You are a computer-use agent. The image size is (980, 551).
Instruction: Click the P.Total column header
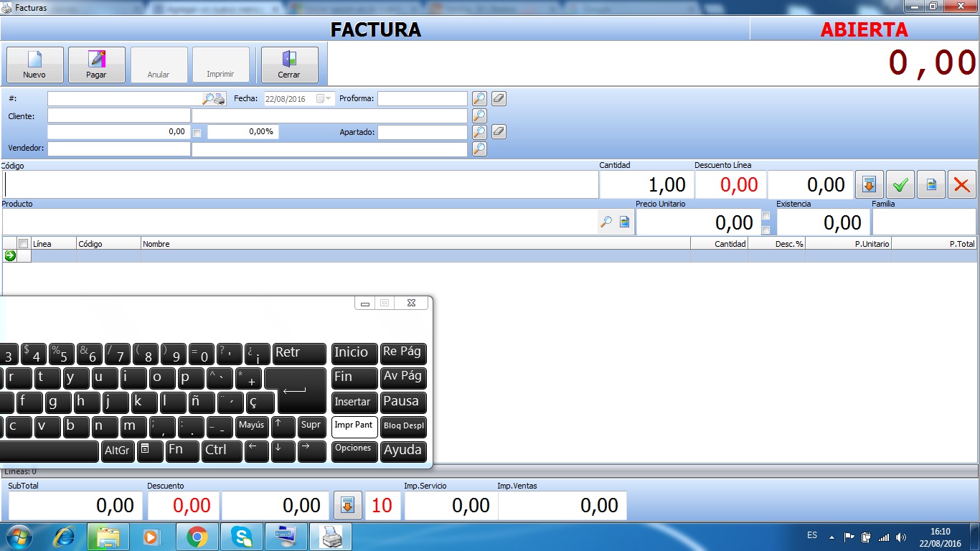pyautogui.click(x=933, y=244)
